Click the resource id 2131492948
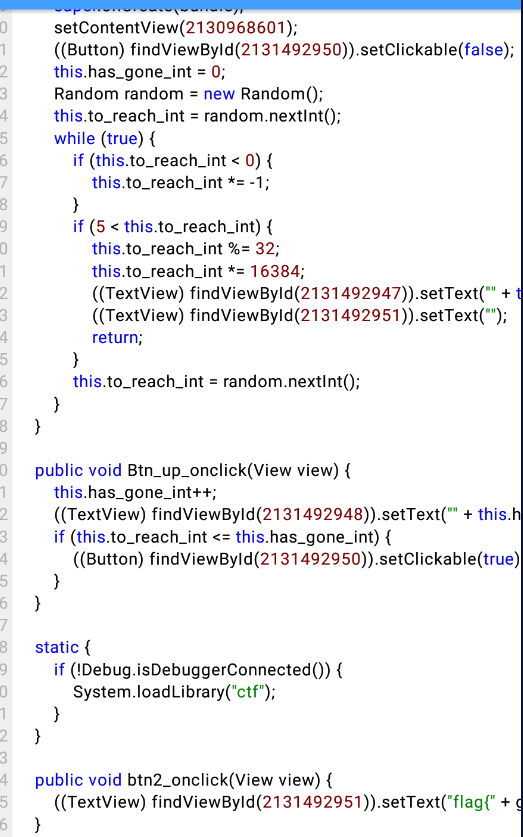The height and width of the screenshot is (837, 523). tap(312, 515)
